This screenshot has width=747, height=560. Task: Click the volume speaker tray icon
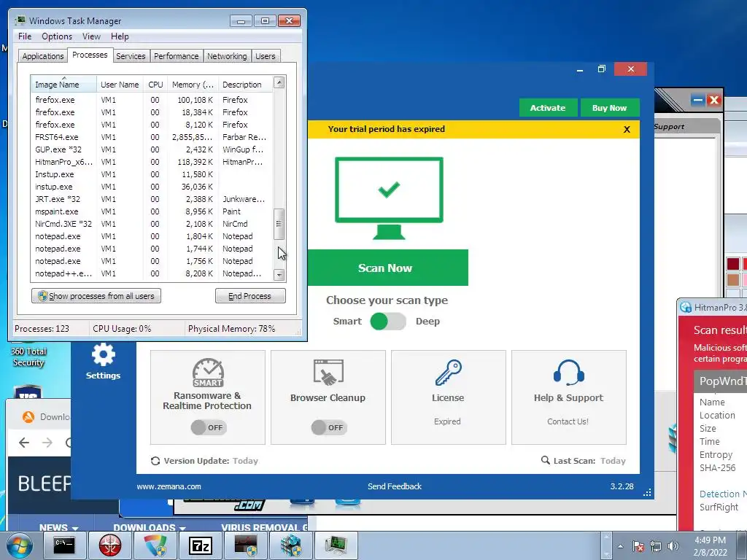pos(673,546)
